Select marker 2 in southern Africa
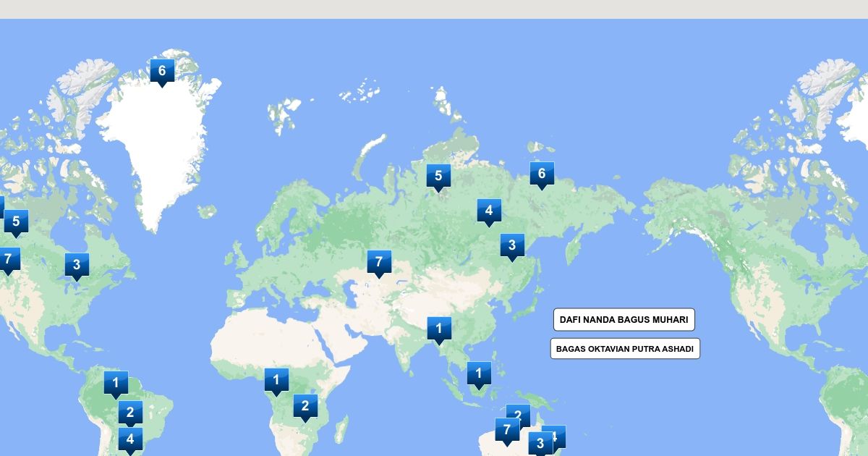The width and height of the screenshot is (868, 456). 305,408
